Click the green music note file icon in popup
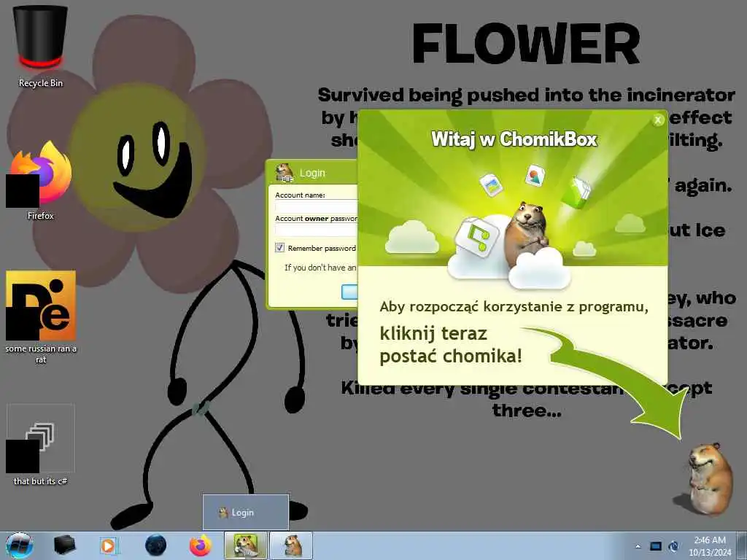747x560 pixels. point(477,237)
